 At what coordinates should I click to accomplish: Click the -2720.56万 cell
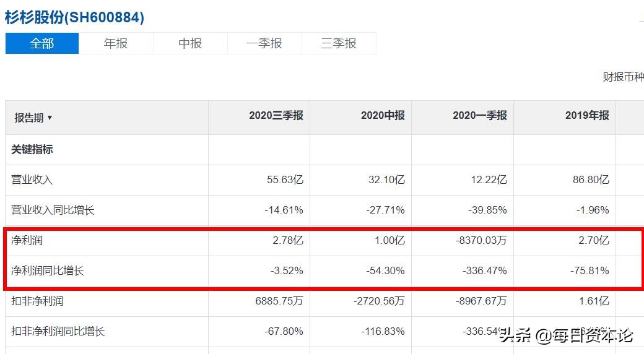(379, 301)
